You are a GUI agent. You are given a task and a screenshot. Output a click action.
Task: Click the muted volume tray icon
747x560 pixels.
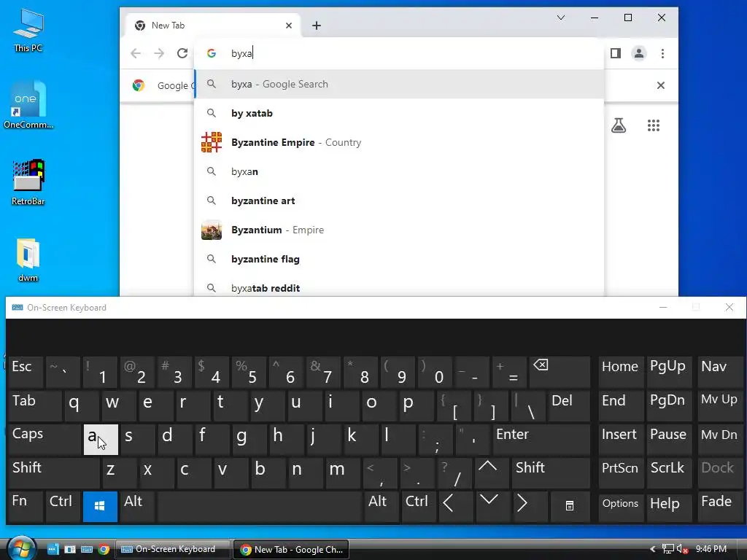[682, 550]
